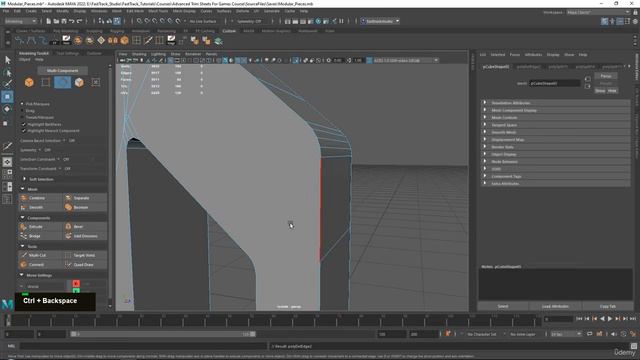Select the Drag radio option
This screenshot has height=360, width=640.
[22, 111]
